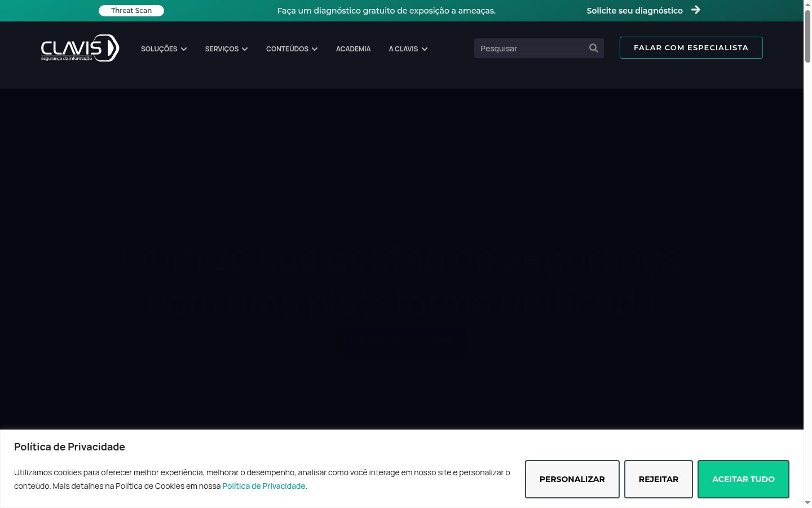Expand the Conteúdos menu chevron
This screenshot has width=812, height=508.
(x=315, y=49)
